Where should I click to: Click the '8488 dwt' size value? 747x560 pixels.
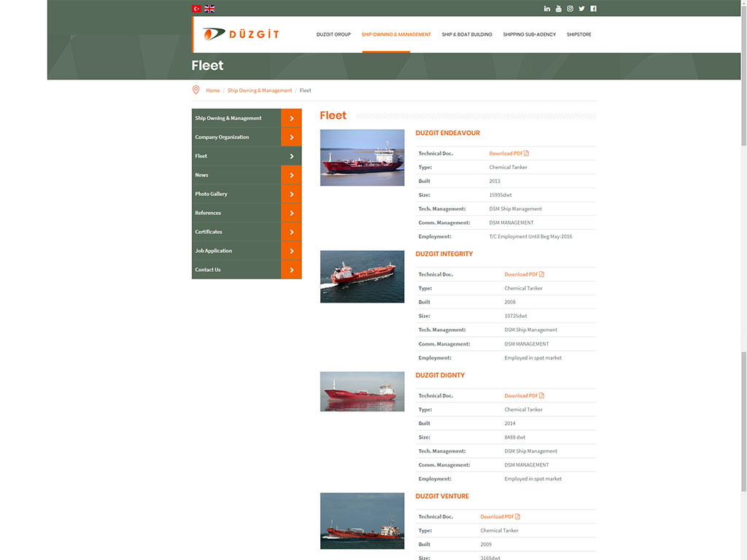(515, 437)
